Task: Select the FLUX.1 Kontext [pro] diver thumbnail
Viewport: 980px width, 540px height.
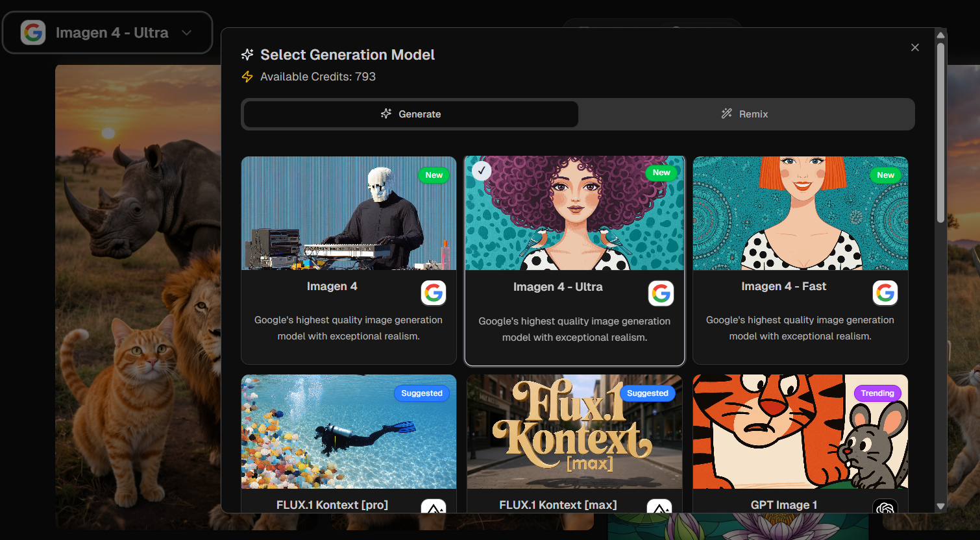Action: click(349, 432)
